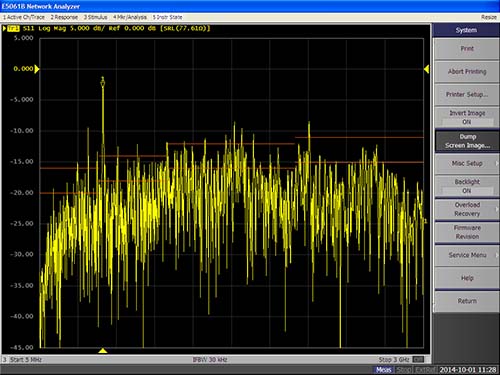Click the -30.00 y-axis label
The width and height of the screenshot is (500, 375).
(x=22, y=254)
